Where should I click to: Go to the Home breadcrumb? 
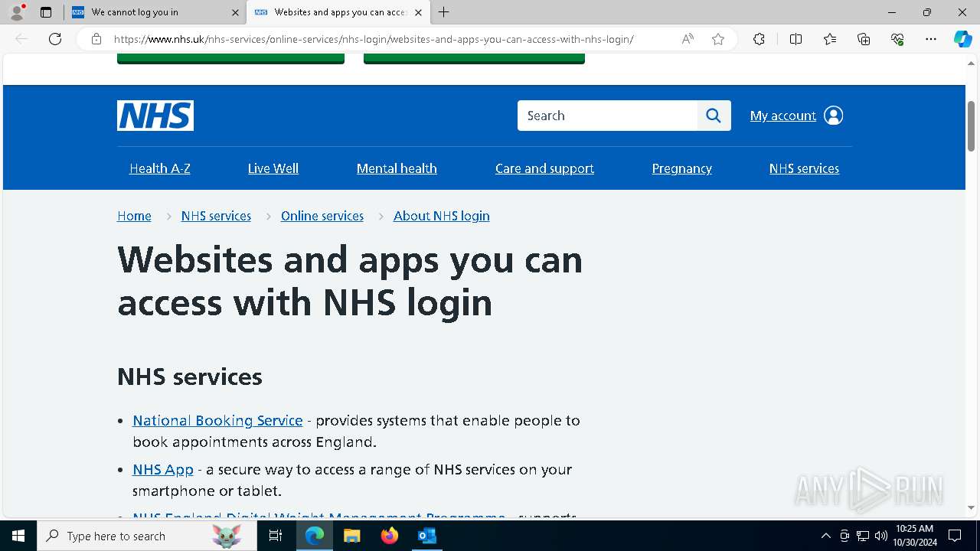click(134, 216)
